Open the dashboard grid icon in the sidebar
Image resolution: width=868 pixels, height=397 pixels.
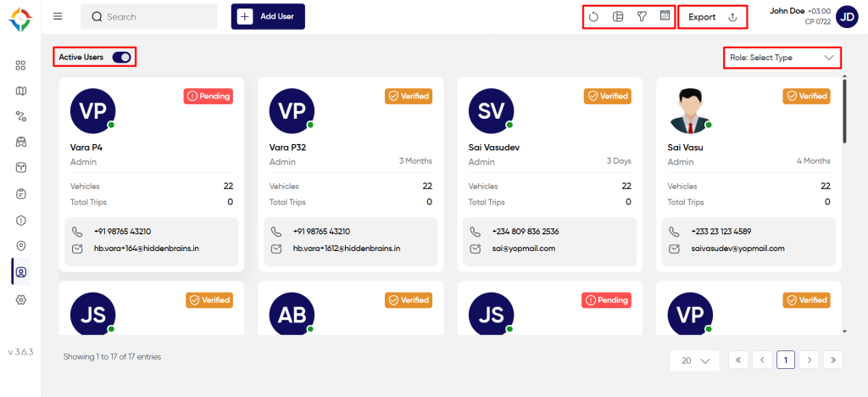(x=21, y=66)
